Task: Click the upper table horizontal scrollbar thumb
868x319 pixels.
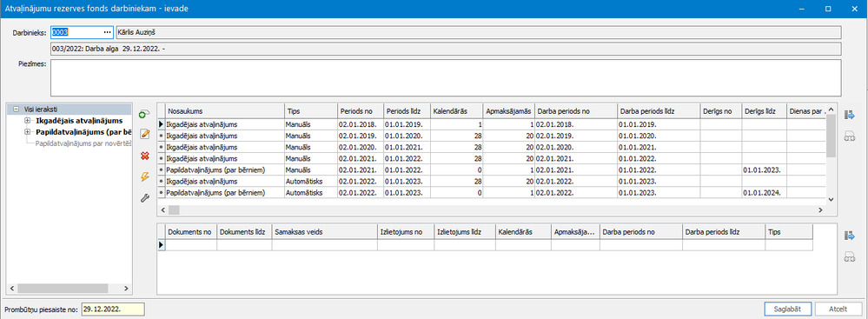Action: [174, 210]
